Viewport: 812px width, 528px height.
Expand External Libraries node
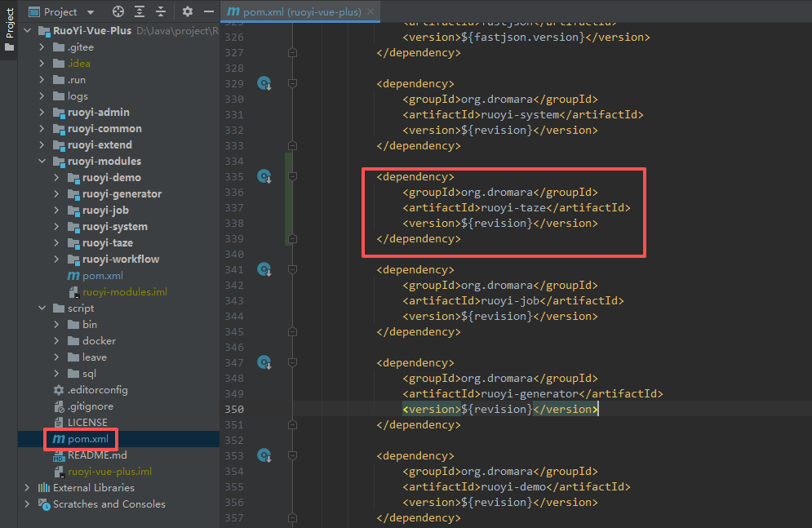(x=28, y=488)
